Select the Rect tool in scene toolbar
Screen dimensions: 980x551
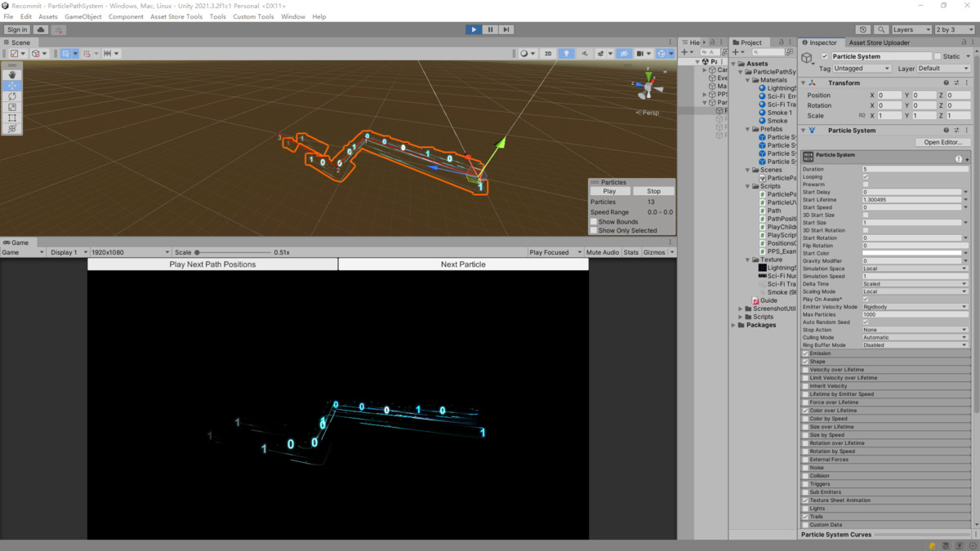pyautogui.click(x=12, y=118)
